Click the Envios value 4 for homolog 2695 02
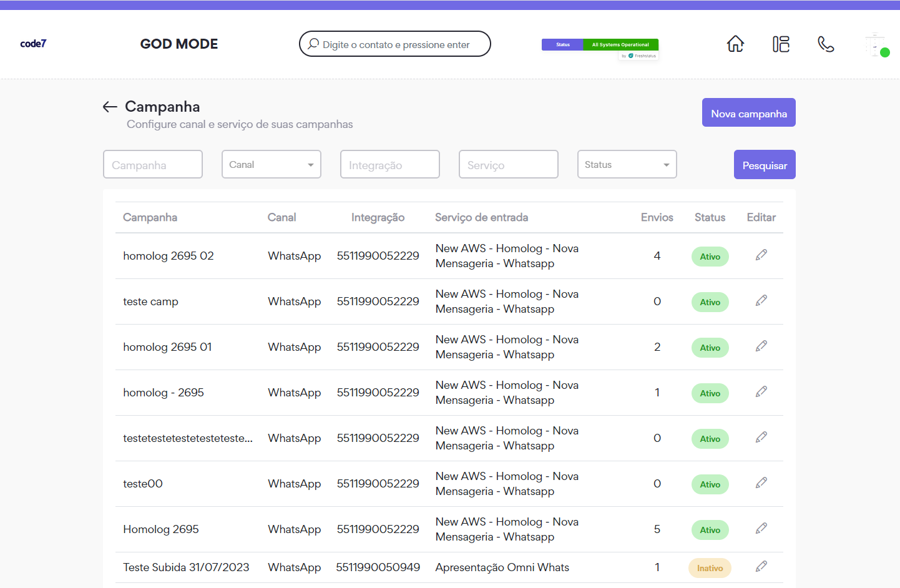The image size is (900, 588). point(657,256)
